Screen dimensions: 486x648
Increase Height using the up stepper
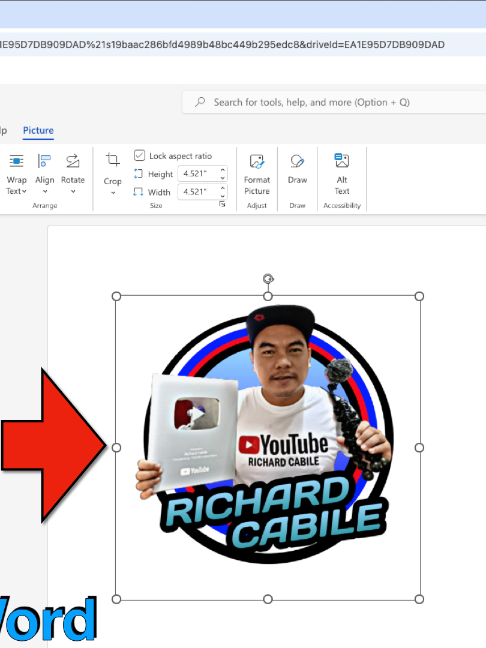(x=223, y=169)
